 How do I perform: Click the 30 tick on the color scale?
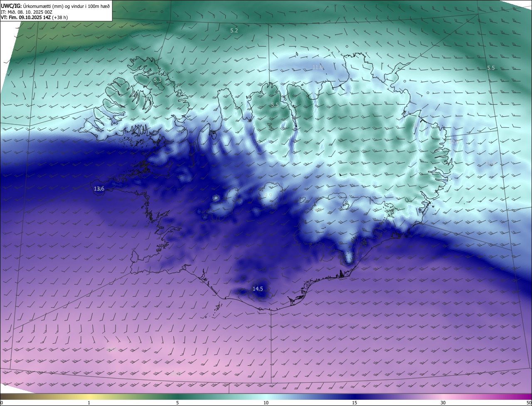pyautogui.click(x=443, y=403)
